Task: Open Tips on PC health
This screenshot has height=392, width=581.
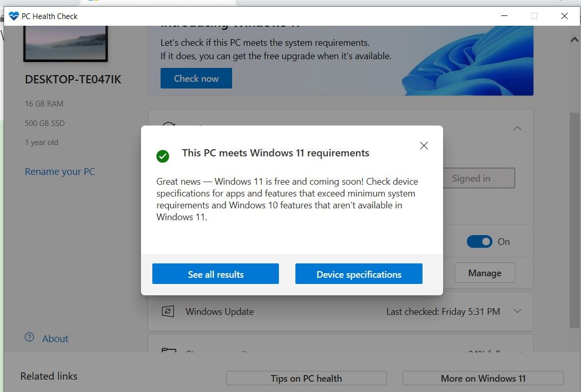Action: [306, 378]
